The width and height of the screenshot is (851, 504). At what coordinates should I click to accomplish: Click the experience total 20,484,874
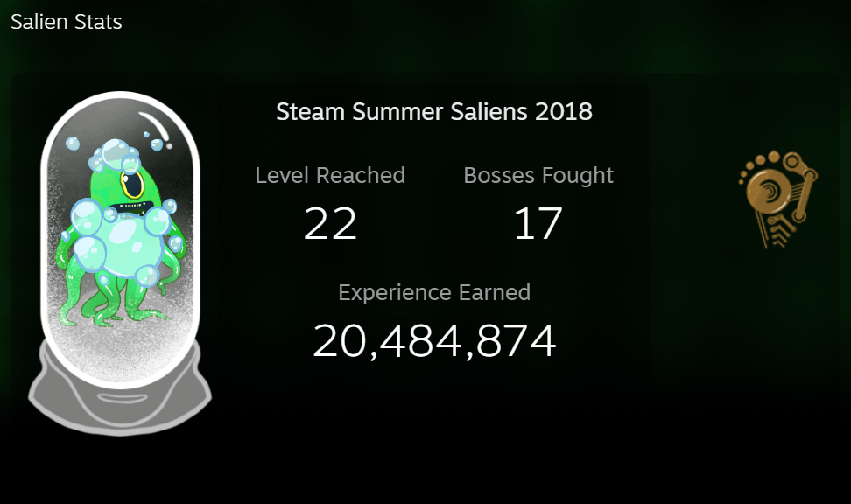(x=434, y=340)
